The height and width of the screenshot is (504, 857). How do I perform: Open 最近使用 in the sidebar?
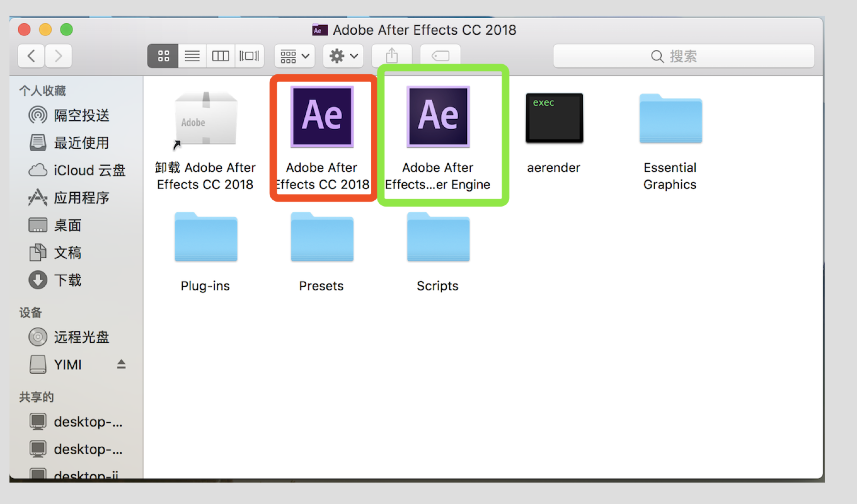[x=69, y=143]
